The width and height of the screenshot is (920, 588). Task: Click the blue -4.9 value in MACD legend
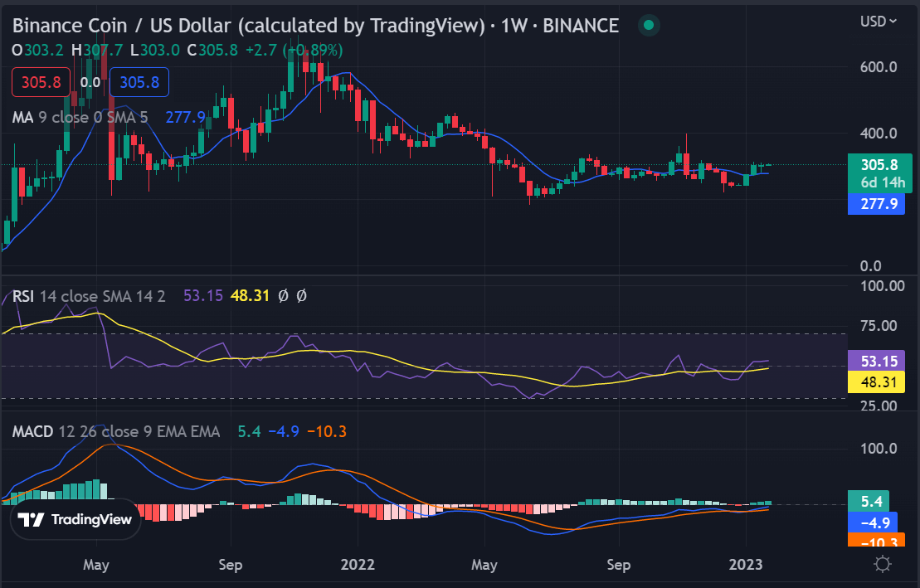pos(284,432)
